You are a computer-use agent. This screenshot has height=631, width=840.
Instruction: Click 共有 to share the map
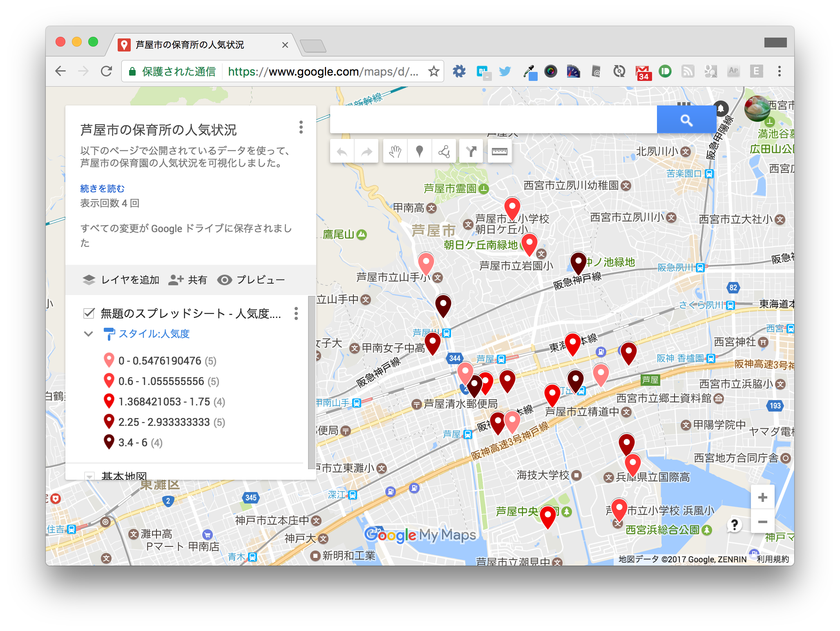tap(188, 280)
